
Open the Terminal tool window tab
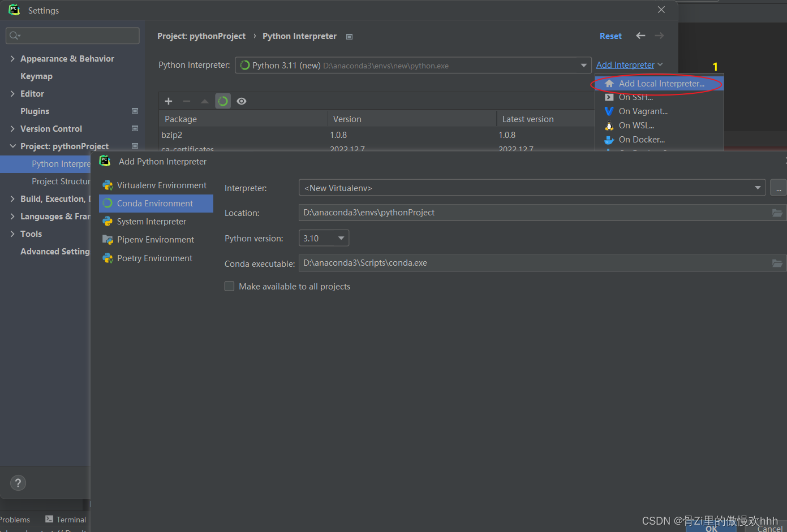point(66,520)
